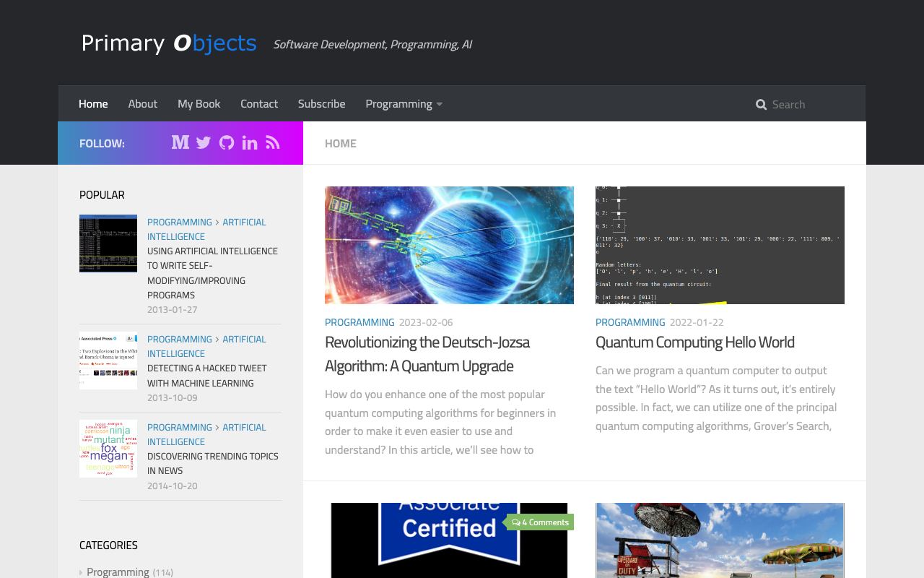The height and width of the screenshot is (578, 924).
Task: Click the POPULAR sidebar heading
Action: [102, 194]
